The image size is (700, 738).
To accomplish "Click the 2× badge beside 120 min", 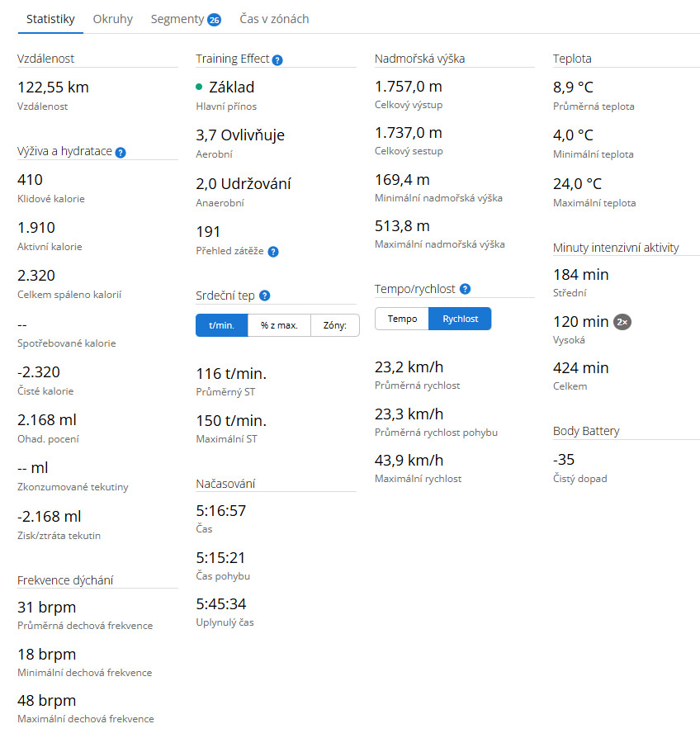I will tap(622, 322).
